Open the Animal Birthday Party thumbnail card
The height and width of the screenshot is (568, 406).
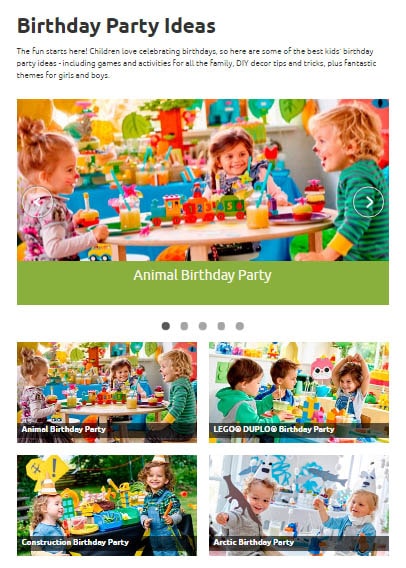coord(107,392)
